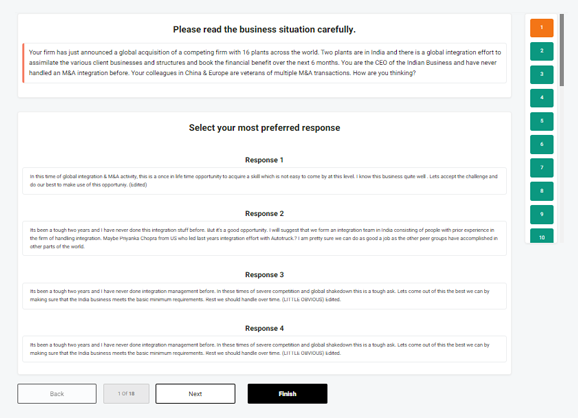Click the Next button

195,394
